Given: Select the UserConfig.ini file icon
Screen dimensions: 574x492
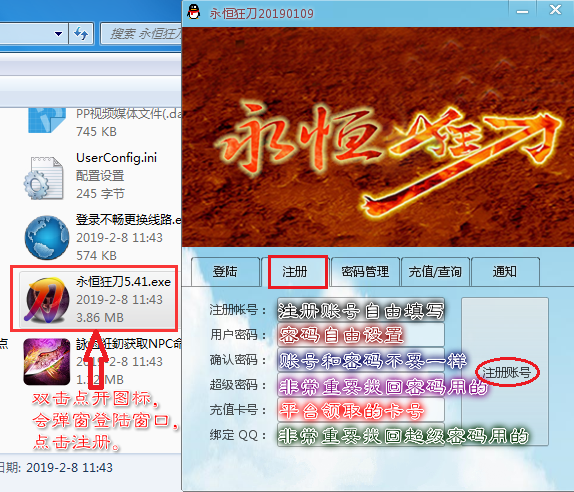Looking at the screenshot, I should pyautogui.click(x=44, y=178).
